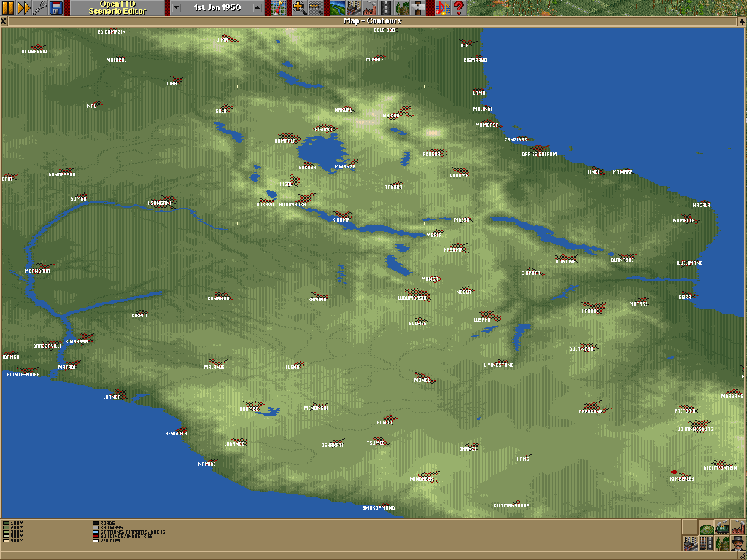747x560 pixels.
Task: Click the Buildings/Industries red legend swatch
Action: (96, 537)
